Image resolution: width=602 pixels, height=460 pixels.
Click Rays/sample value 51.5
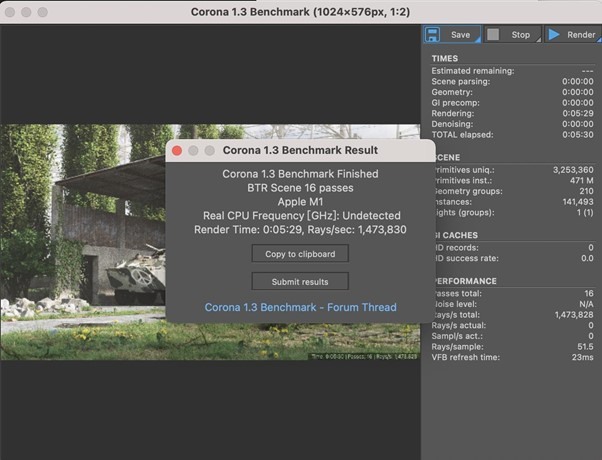tap(585, 347)
